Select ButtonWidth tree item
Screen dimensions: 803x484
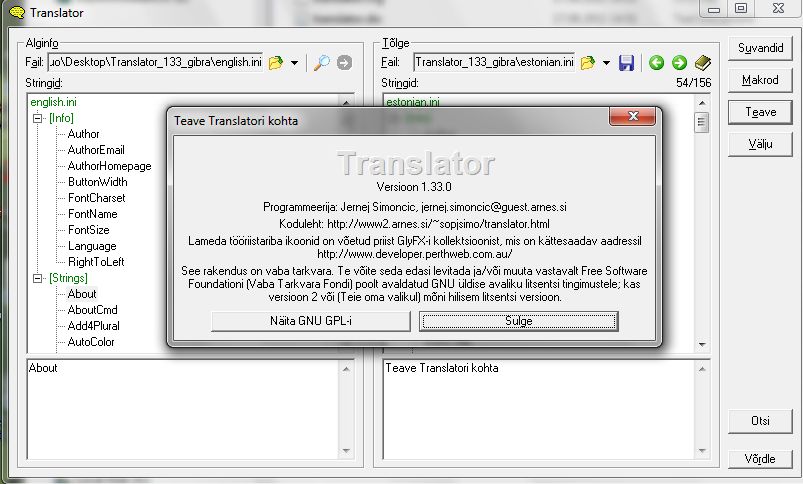(x=98, y=182)
